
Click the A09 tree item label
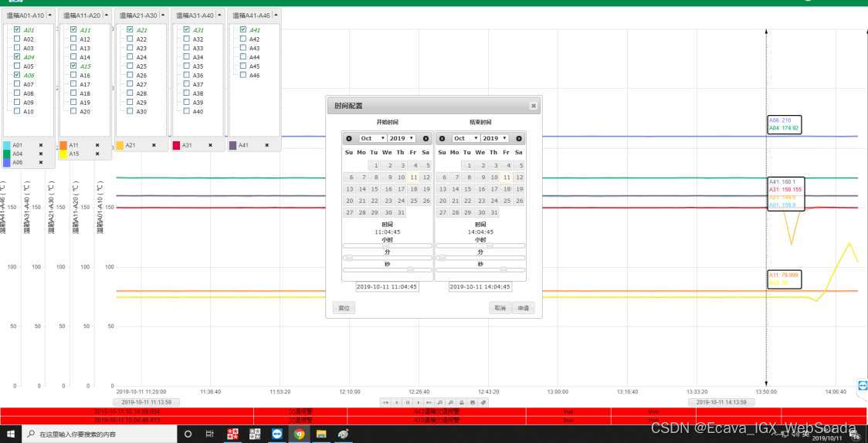(x=29, y=103)
